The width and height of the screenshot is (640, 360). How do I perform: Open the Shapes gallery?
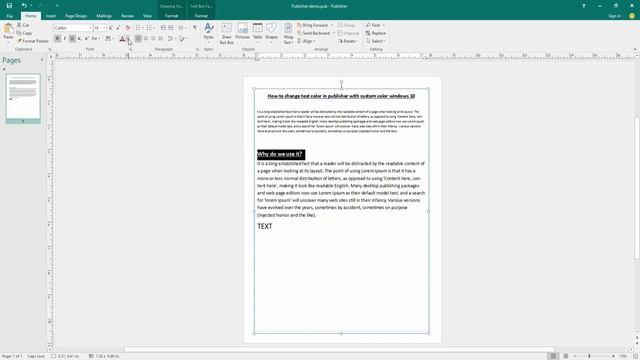271,33
